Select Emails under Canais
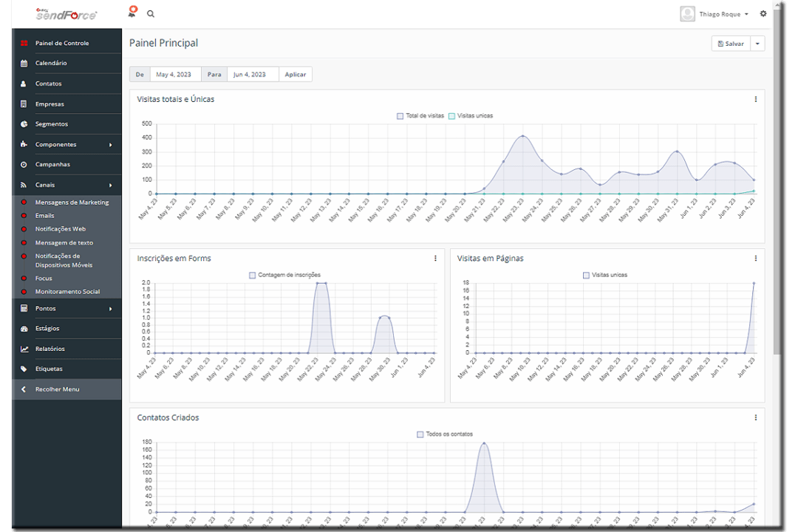This screenshot has height=532, width=798. click(45, 216)
